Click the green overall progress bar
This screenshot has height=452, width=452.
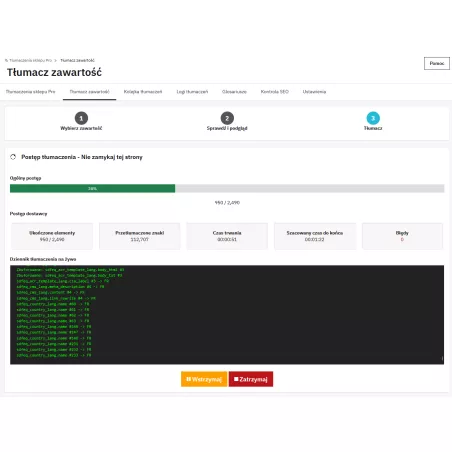coord(92,189)
